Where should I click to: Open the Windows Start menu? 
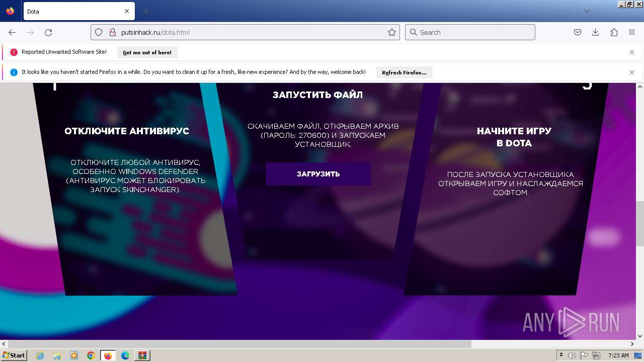[14, 355]
